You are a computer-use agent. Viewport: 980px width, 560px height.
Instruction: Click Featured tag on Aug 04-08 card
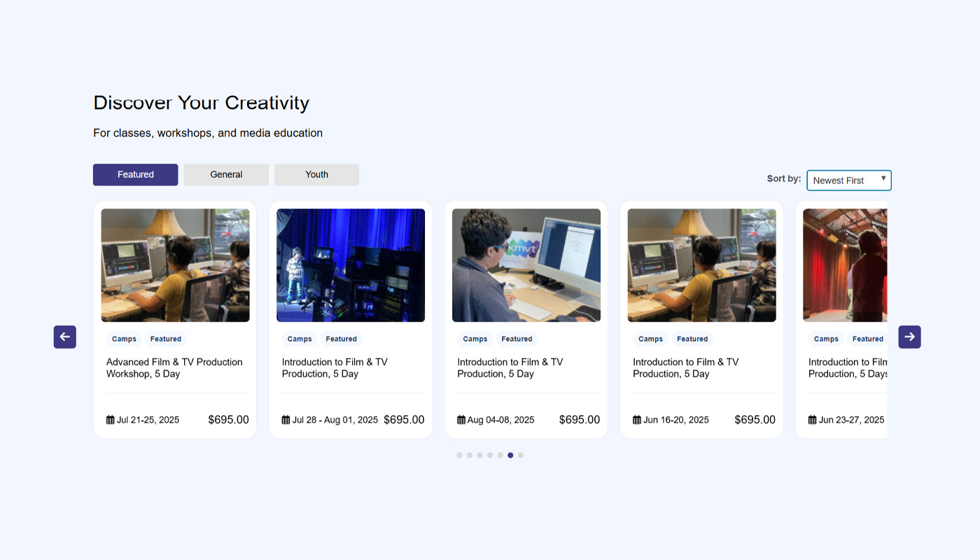coord(517,339)
